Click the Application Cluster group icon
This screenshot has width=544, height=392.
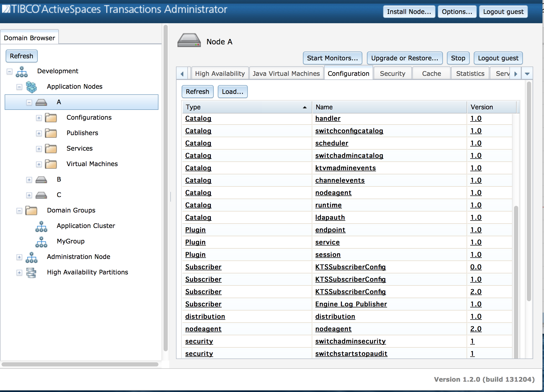[x=41, y=226]
